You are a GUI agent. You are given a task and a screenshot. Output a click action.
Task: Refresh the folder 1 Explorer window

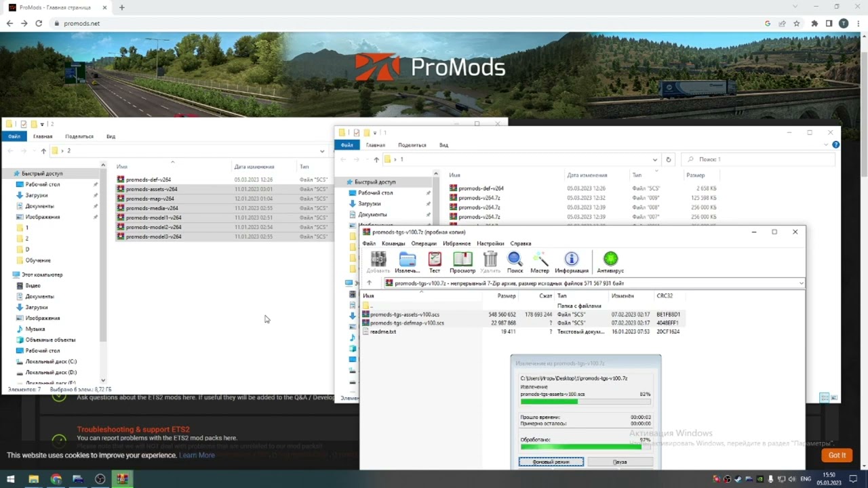(669, 159)
